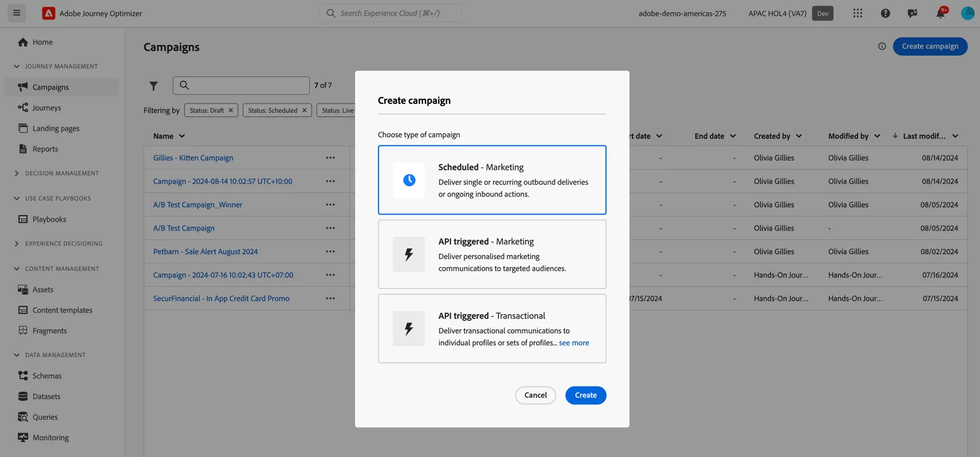Cancel the Create campaign dialog
The width and height of the screenshot is (980, 457).
click(535, 395)
